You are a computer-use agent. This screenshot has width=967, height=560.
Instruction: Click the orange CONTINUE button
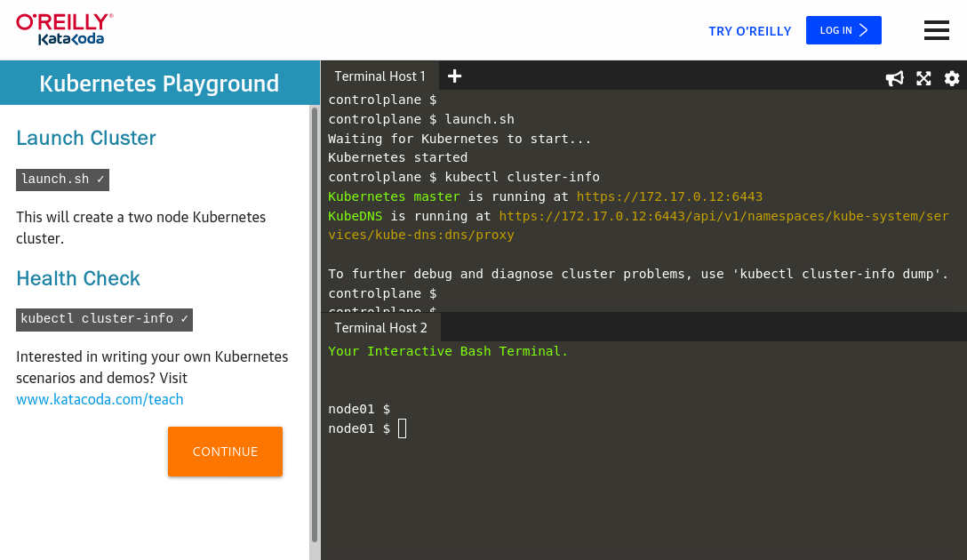tap(225, 452)
